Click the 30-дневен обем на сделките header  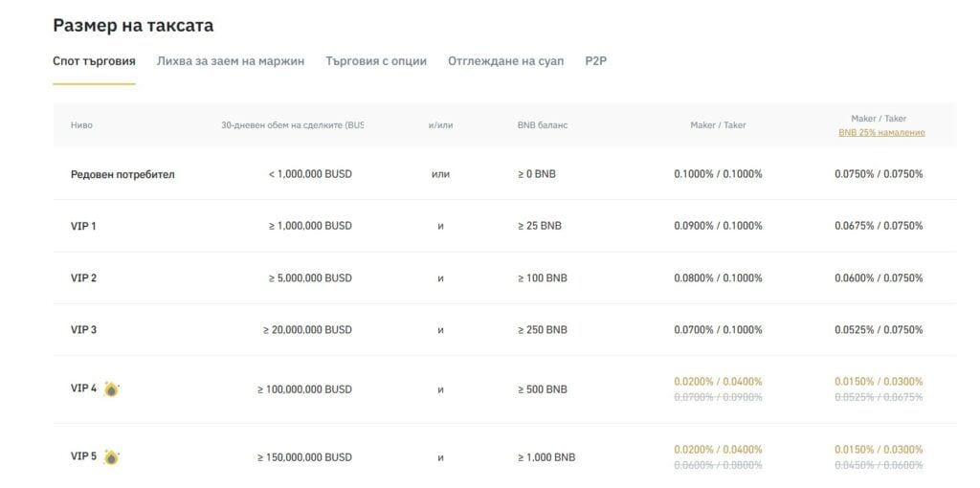pos(292,125)
